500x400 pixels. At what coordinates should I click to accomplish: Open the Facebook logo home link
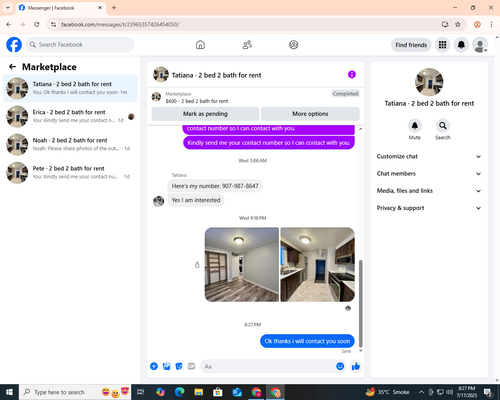pyautogui.click(x=14, y=45)
